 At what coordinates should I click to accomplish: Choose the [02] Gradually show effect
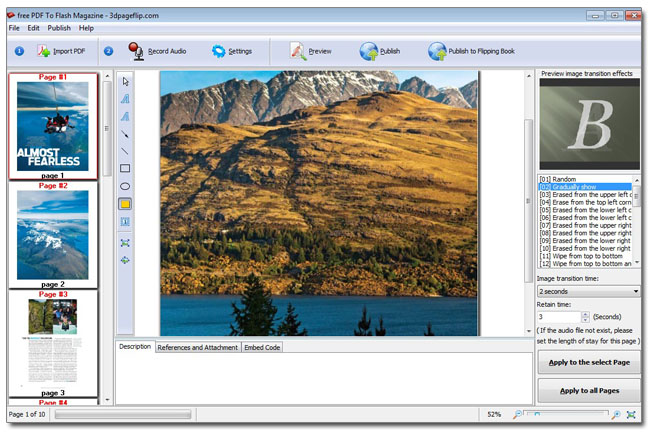pos(585,187)
